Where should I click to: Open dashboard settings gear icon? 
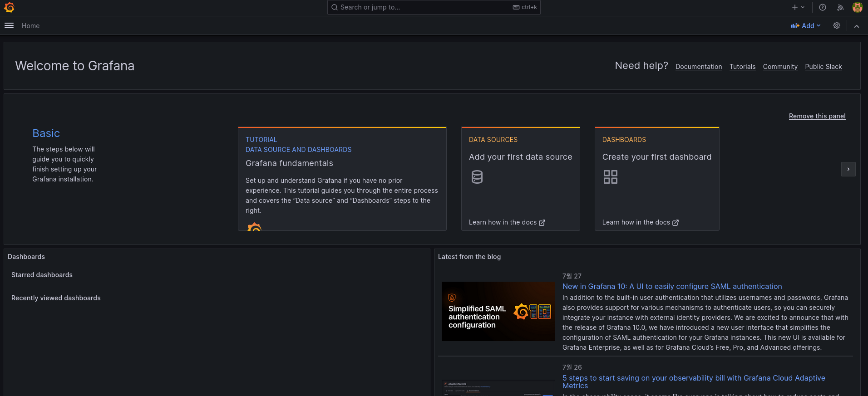(x=836, y=26)
